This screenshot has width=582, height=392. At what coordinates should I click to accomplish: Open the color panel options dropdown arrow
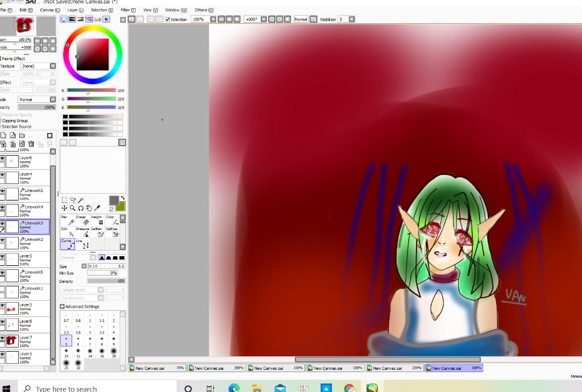(123, 20)
